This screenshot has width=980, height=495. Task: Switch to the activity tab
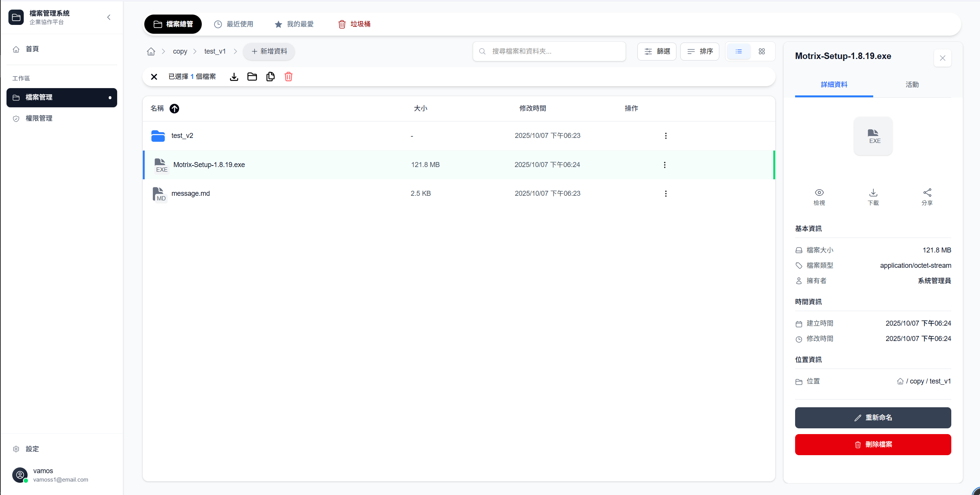click(x=912, y=85)
